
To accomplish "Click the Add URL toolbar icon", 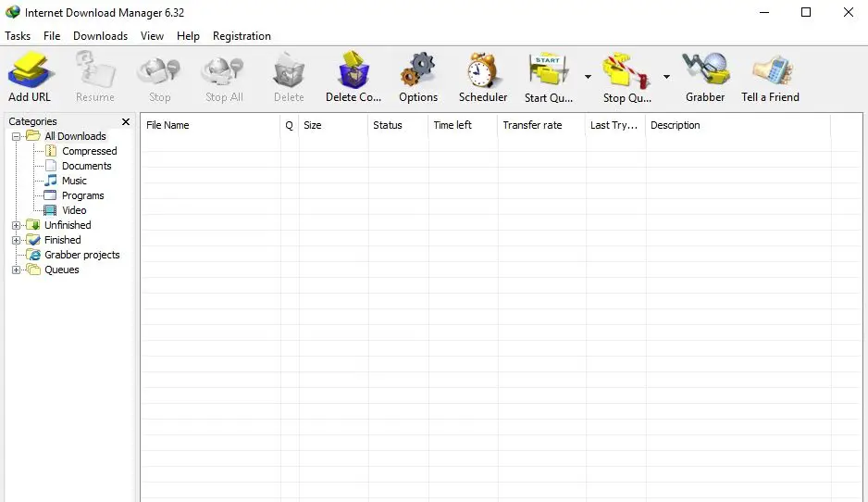I will (x=31, y=69).
